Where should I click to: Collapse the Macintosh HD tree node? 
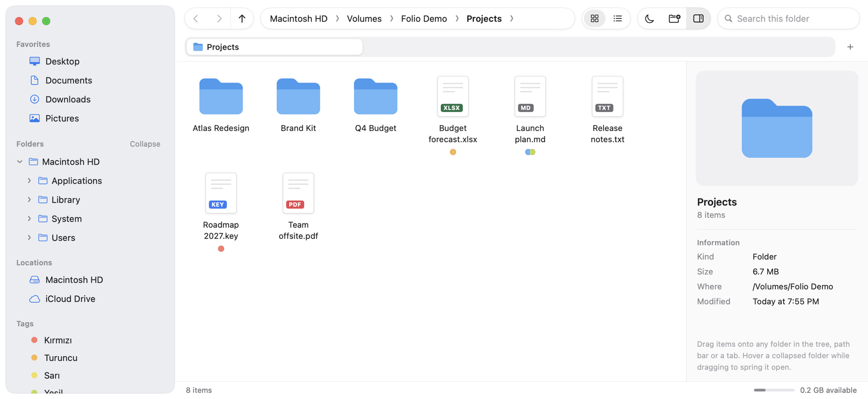pos(20,162)
